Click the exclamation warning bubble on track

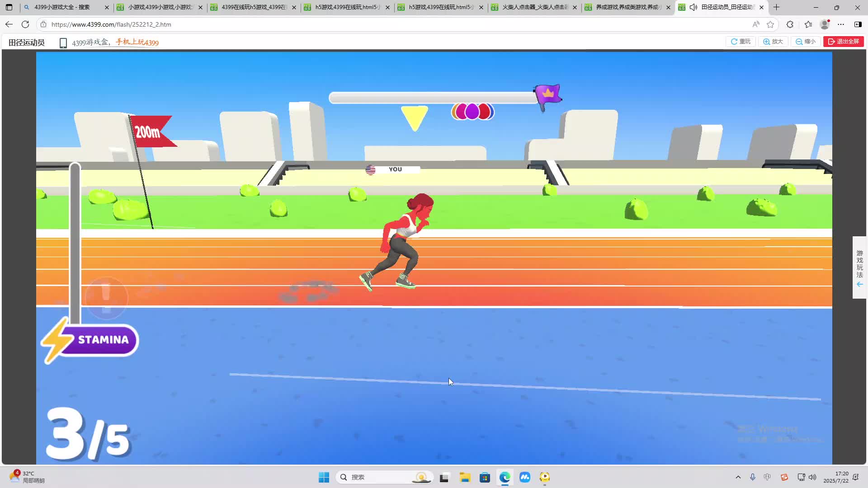pos(106,297)
